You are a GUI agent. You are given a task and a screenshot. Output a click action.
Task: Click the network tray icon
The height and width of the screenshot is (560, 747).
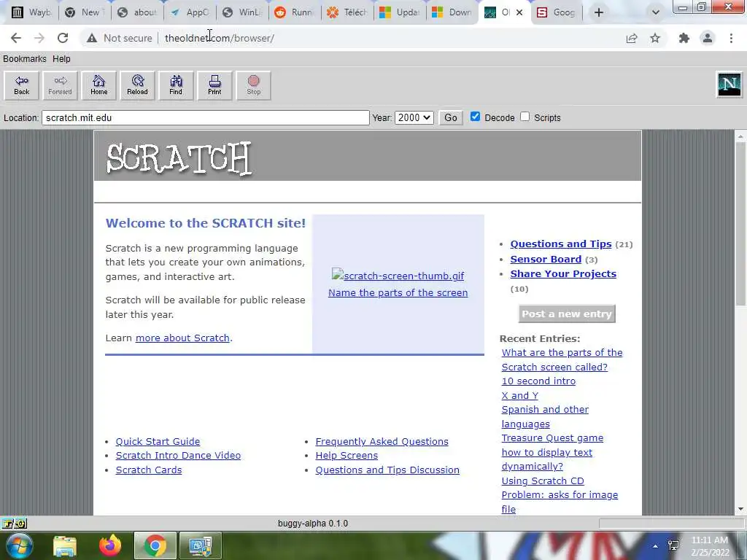[x=673, y=545]
